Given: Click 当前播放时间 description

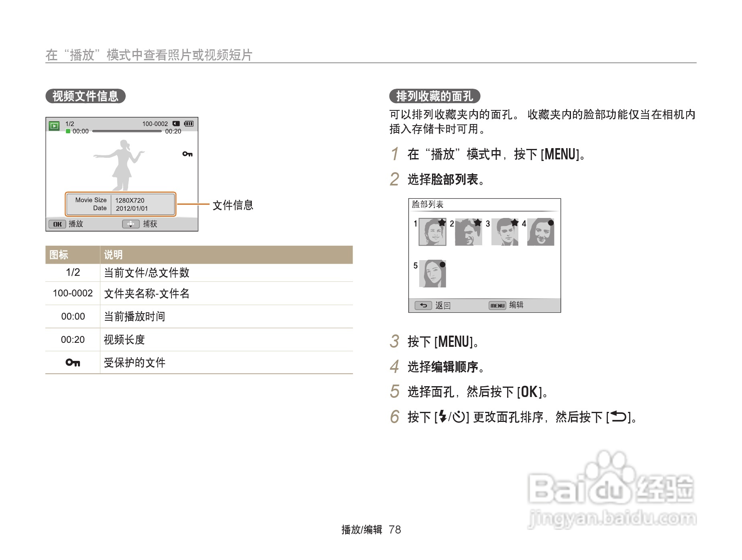Looking at the screenshot, I should point(135,317).
